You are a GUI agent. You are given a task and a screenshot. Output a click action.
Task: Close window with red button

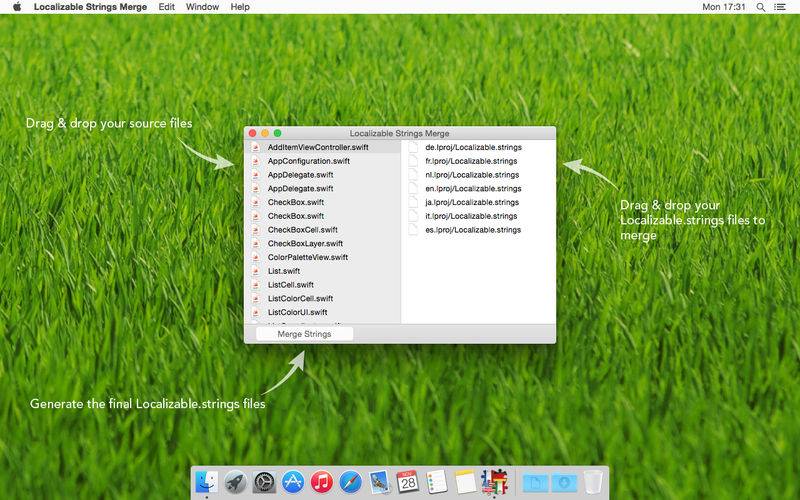(x=253, y=133)
